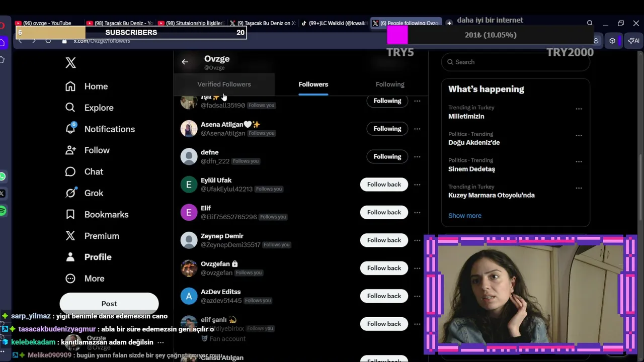Open Notifications bell
The image size is (644, 362).
click(100, 129)
